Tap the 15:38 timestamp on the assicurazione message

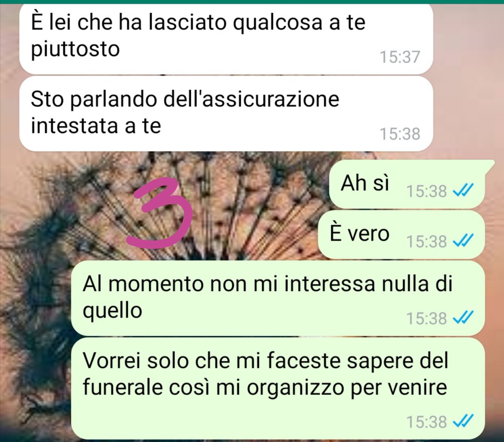(x=400, y=134)
